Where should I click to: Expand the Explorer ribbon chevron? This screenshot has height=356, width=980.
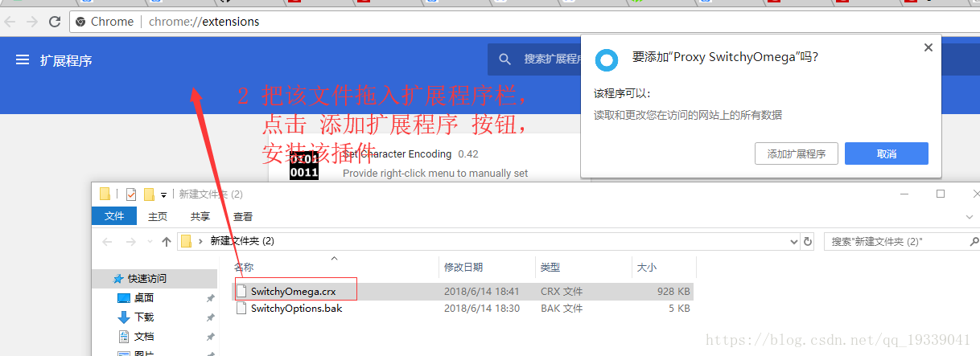coord(969,216)
